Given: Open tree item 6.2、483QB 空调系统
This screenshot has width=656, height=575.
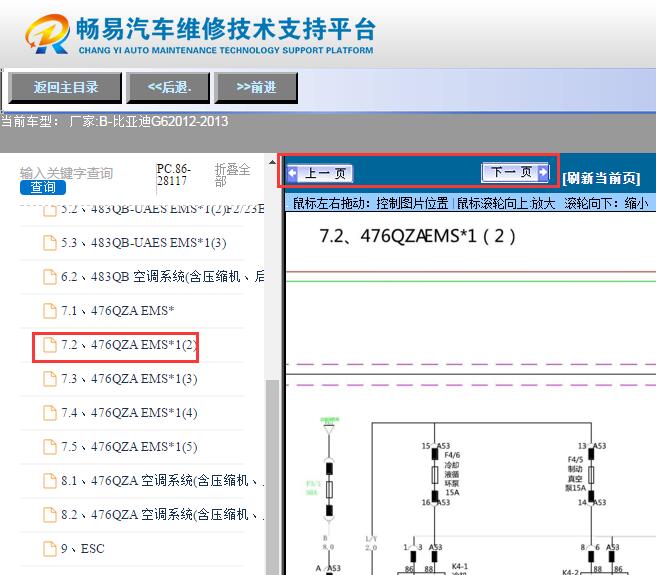Looking at the screenshot, I should (162, 277).
